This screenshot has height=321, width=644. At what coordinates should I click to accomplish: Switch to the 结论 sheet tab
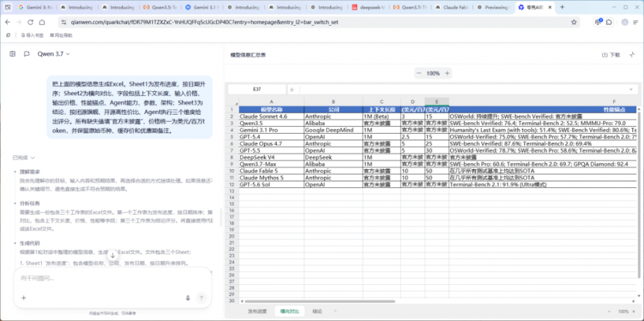(317, 311)
